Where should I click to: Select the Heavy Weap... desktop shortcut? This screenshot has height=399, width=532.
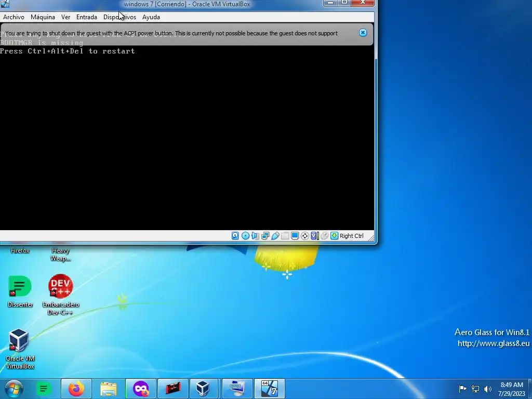(x=60, y=255)
